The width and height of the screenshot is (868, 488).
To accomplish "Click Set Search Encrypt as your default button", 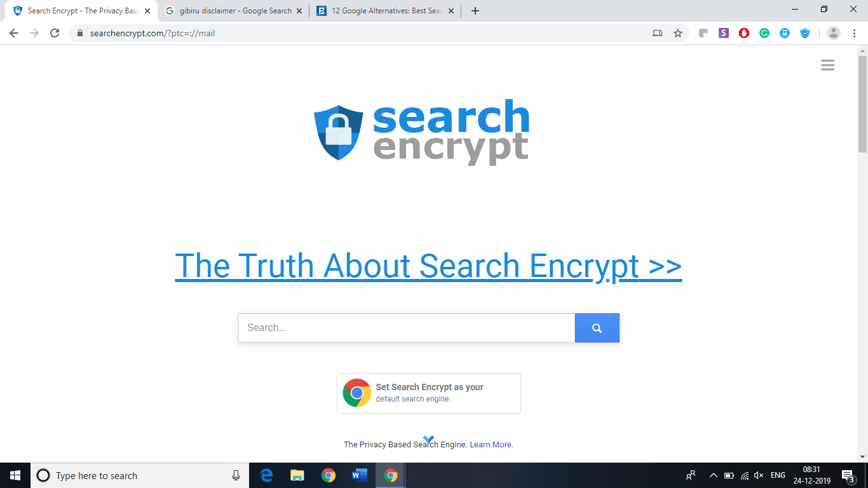I will click(429, 393).
